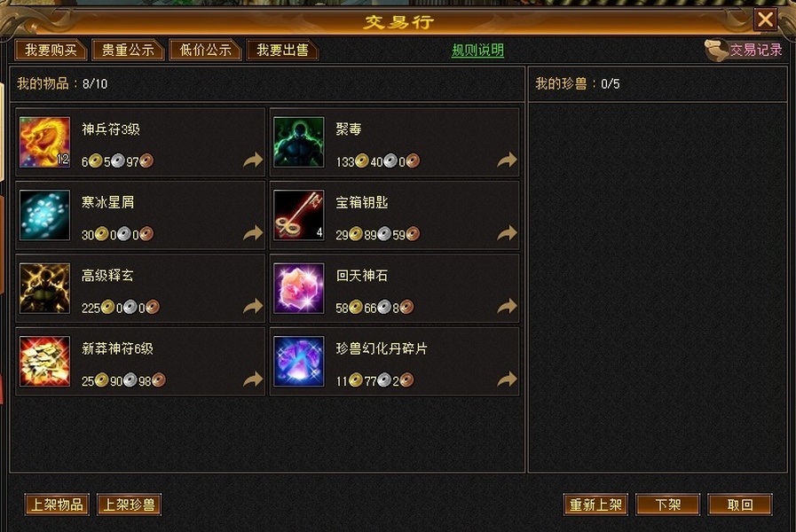Click the 上架珍兽 button
The width and height of the screenshot is (796, 532).
tap(129, 505)
